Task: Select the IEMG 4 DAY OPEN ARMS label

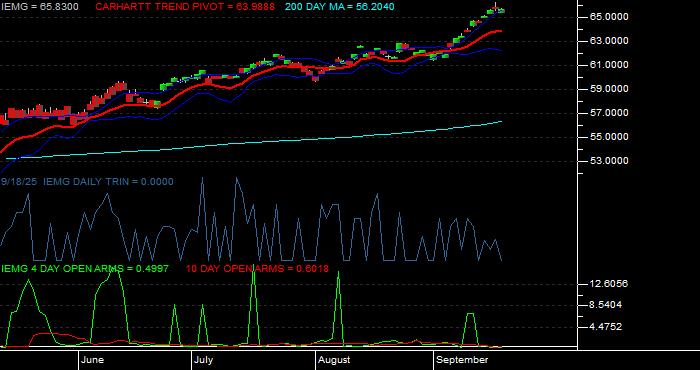Action: pos(85,268)
